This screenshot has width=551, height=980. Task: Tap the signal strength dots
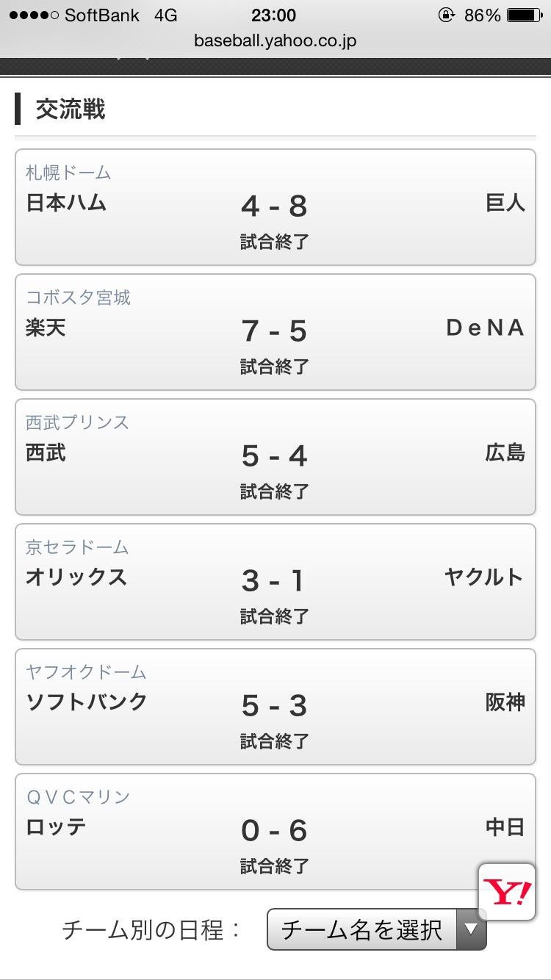[33, 15]
